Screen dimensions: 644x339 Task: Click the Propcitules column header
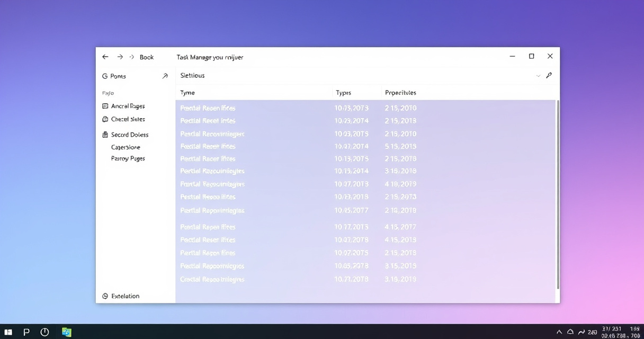[x=400, y=93]
